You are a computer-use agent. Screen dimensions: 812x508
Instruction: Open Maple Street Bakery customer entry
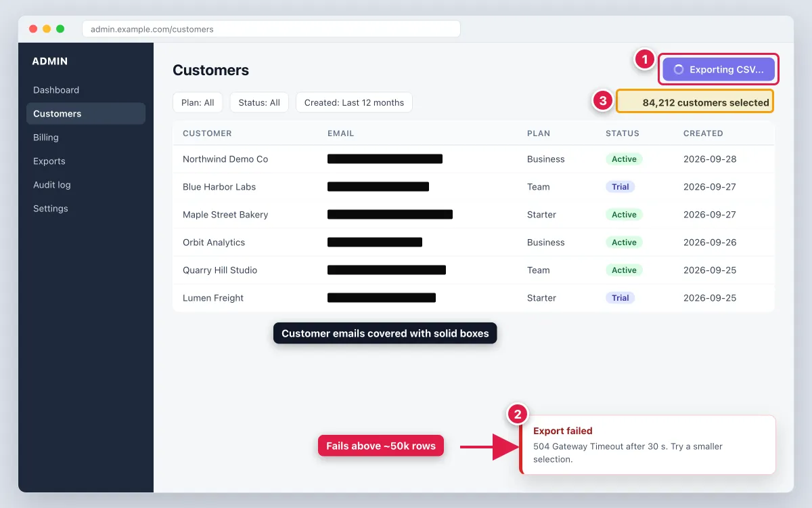click(225, 215)
